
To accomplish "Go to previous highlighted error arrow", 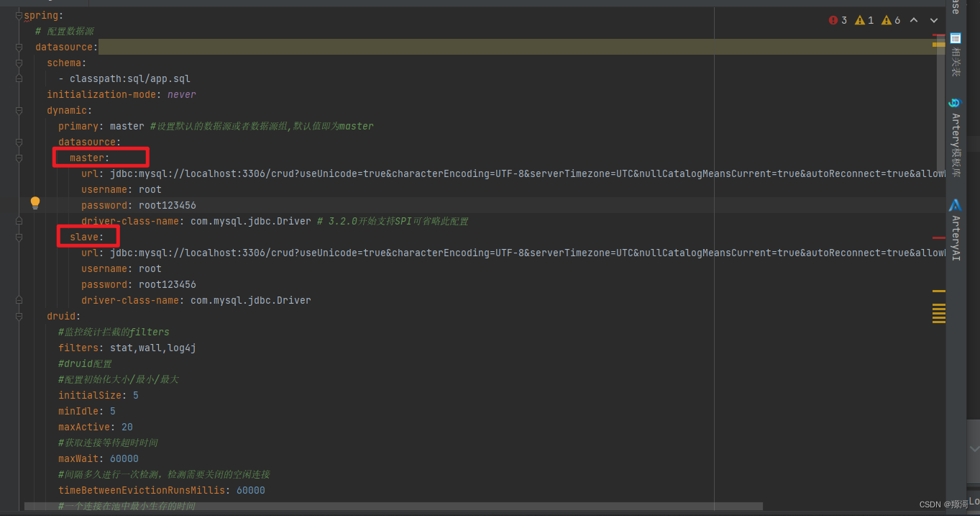I will (914, 20).
